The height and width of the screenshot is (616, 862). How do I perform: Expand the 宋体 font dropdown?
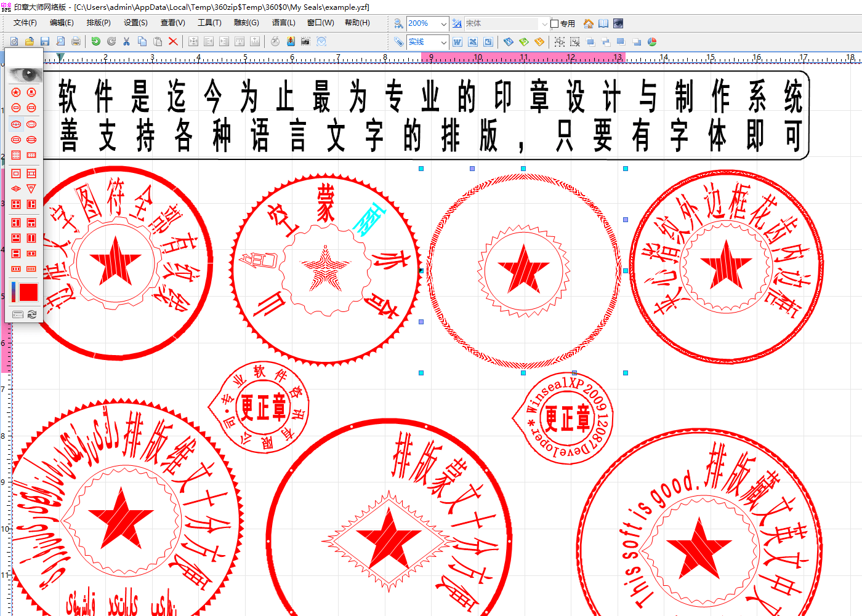pos(544,23)
